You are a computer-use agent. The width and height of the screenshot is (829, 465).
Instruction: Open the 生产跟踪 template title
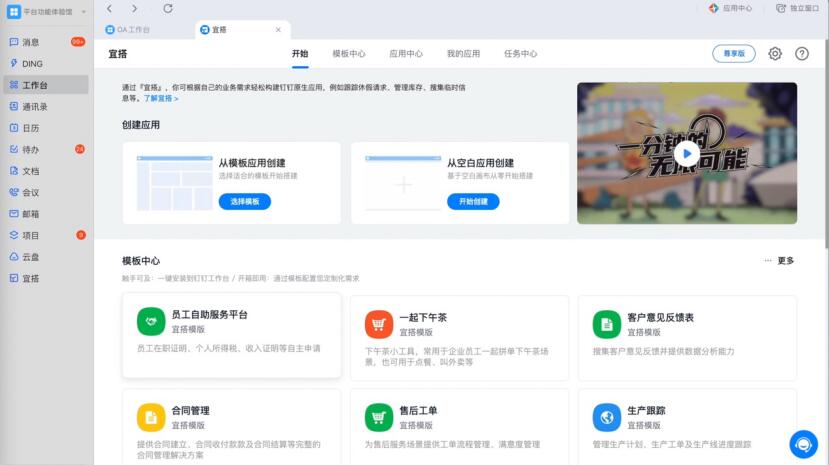[646, 411]
